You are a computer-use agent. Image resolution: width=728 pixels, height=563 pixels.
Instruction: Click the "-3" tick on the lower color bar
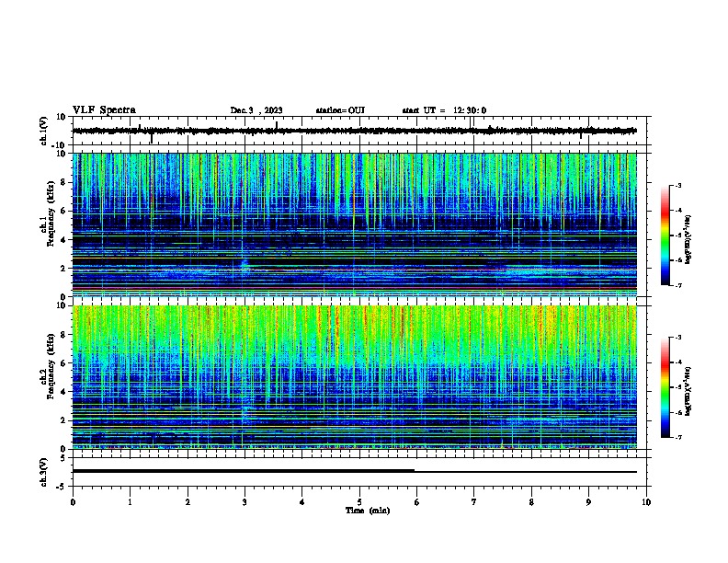[677, 338]
